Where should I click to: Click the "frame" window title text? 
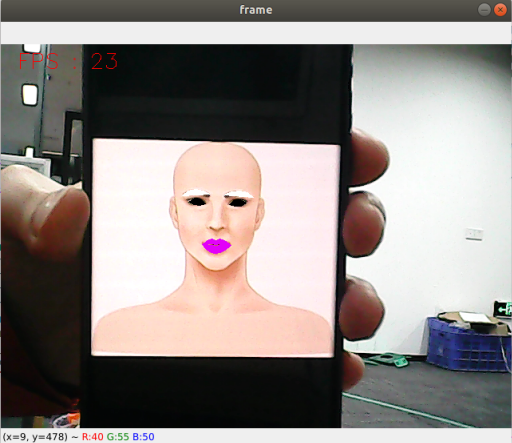tap(256, 10)
